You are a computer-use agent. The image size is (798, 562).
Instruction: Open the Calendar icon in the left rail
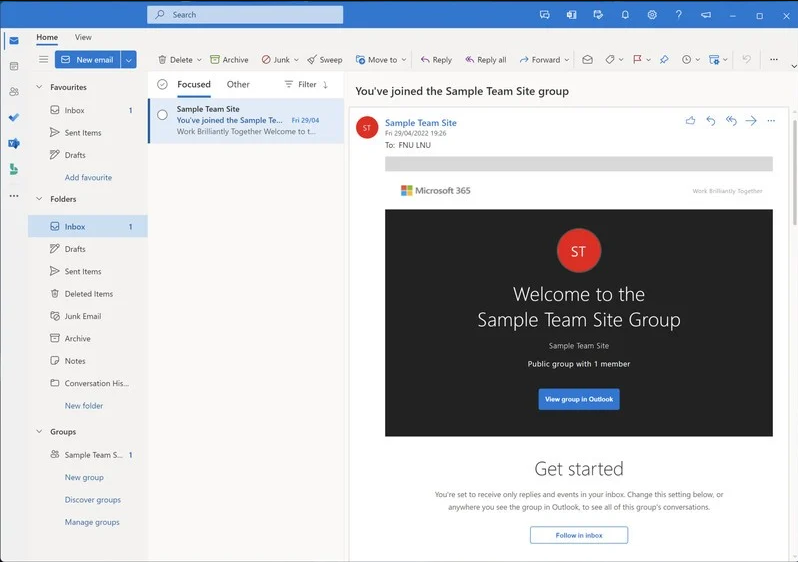[x=13, y=66]
